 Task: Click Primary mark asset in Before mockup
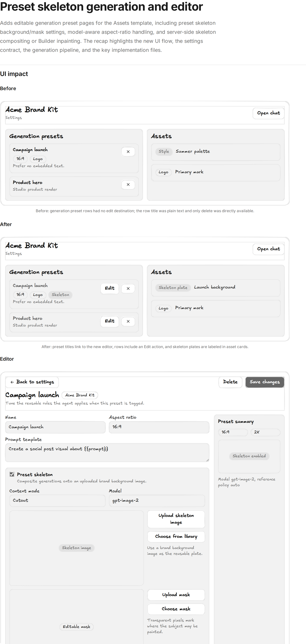[215, 172]
